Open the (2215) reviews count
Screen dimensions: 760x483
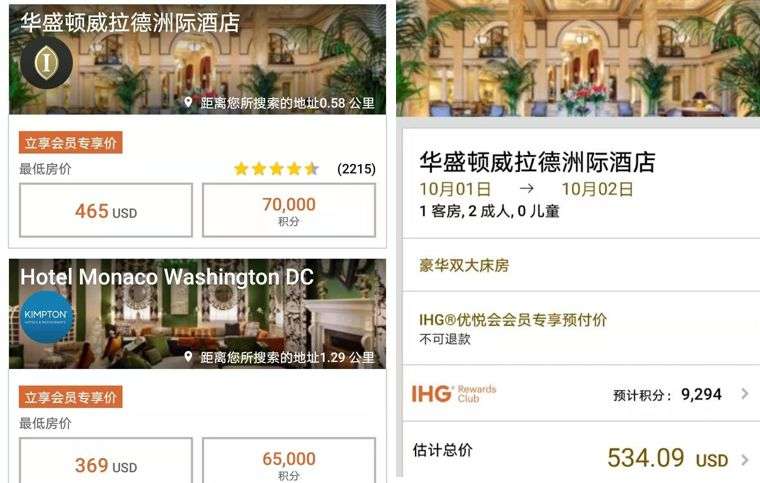[x=356, y=169]
